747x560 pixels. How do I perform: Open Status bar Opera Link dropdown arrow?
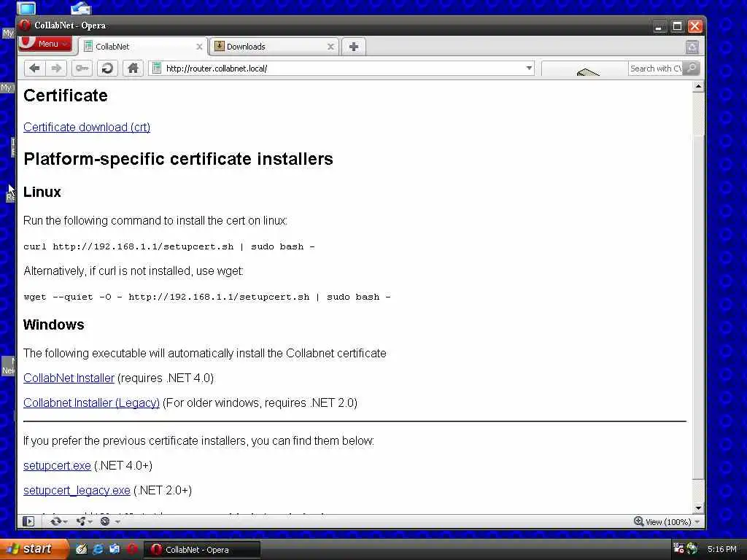tap(65, 522)
